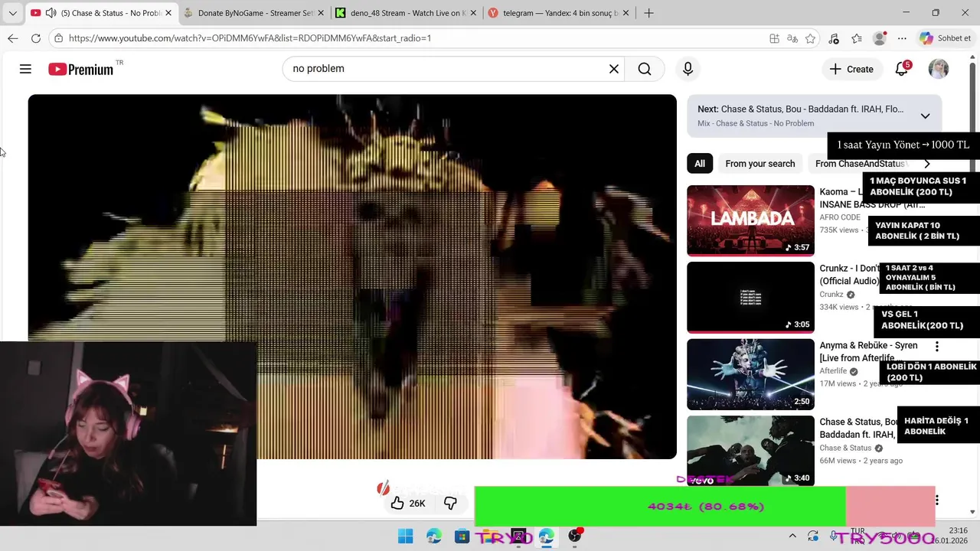980x551 pixels.
Task: Click the browser address bar URL
Action: coord(250,38)
